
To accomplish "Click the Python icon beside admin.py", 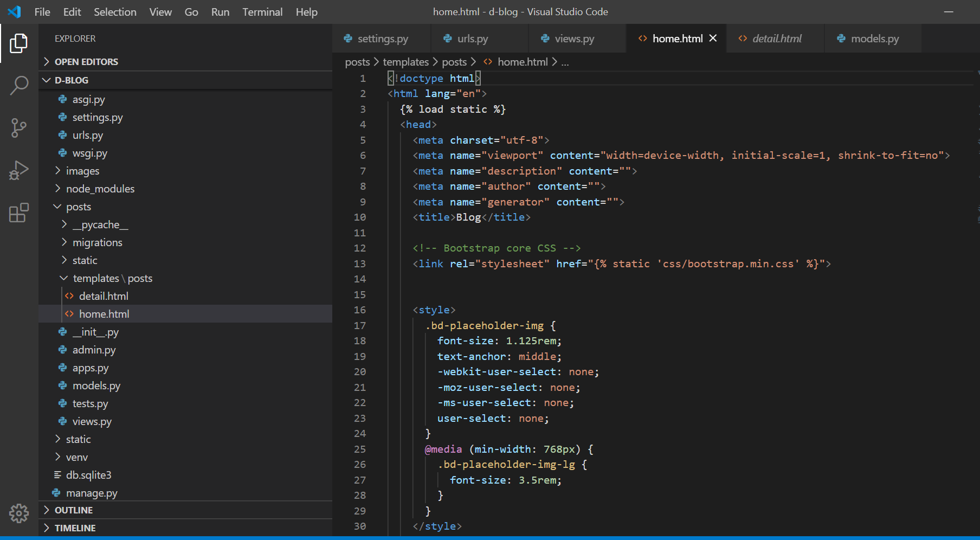I will tap(63, 350).
